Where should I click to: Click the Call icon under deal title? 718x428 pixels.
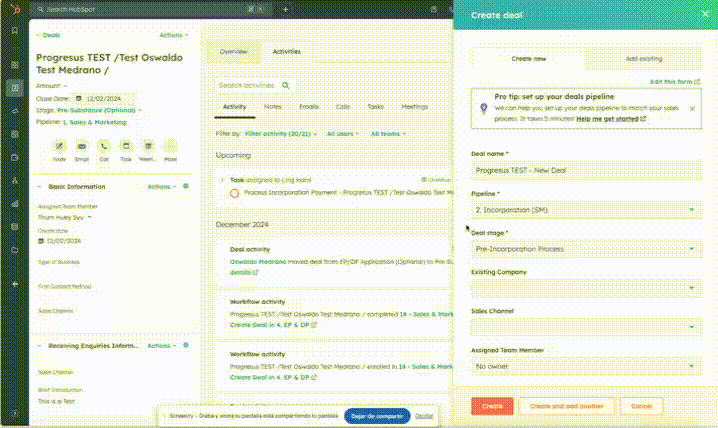pyautogui.click(x=104, y=146)
